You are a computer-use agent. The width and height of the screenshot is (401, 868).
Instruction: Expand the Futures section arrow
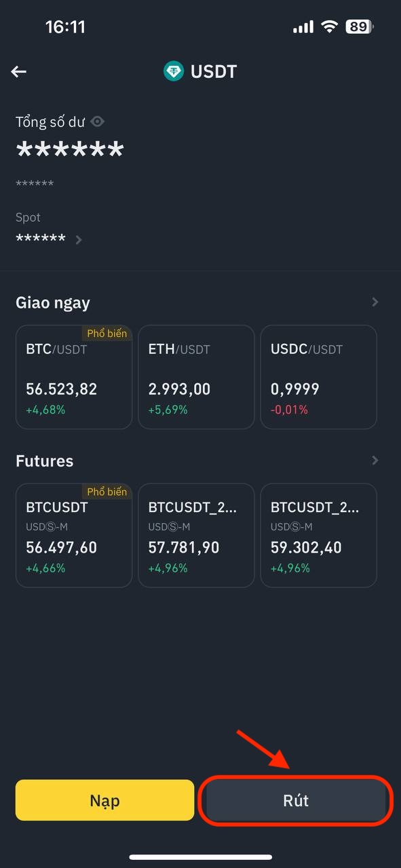coord(375,460)
